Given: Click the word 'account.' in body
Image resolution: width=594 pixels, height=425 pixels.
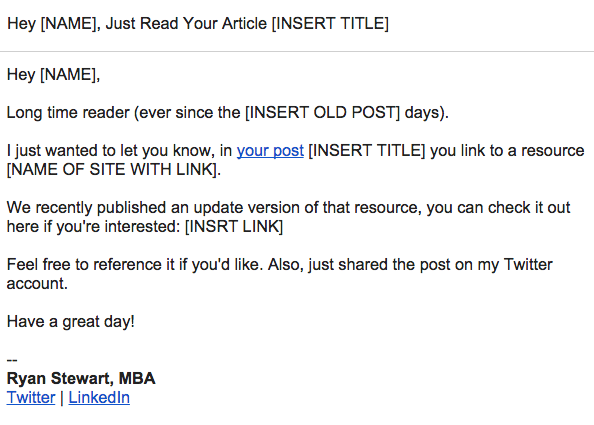Looking at the screenshot, I should (37, 284).
